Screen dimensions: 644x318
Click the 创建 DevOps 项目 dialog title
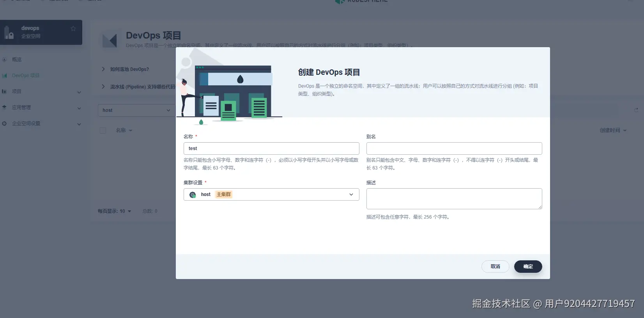[329, 72]
